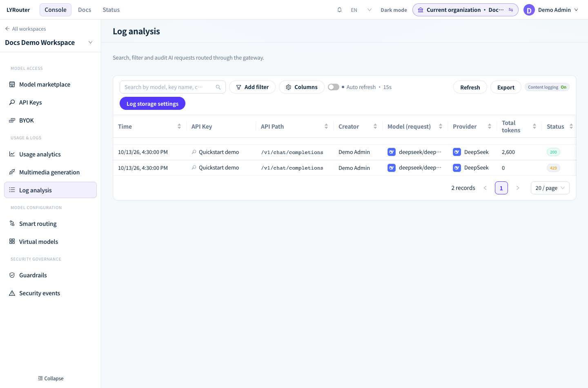This screenshot has height=388, width=588.
Task: Click the Virtual models grid icon
Action: pyautogui.click(x=12, y=241)
